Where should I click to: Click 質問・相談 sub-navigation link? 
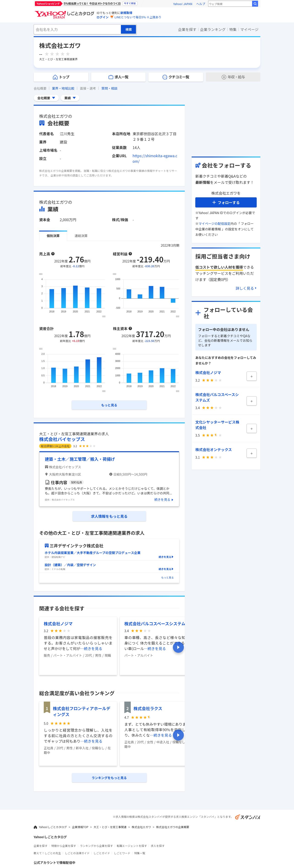tap(109, 88)
